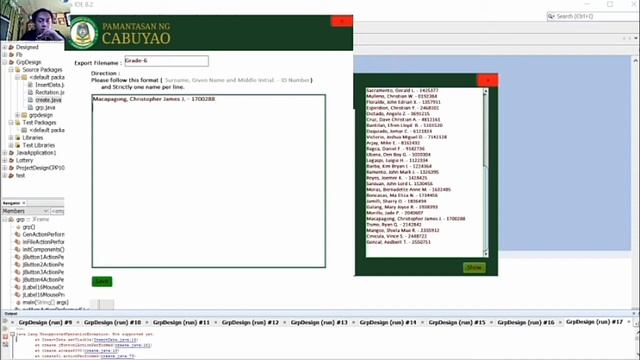Switch to GrpDesign (run) #10 output tab
This screenshot has height=360, width=640.
point(112,322)
